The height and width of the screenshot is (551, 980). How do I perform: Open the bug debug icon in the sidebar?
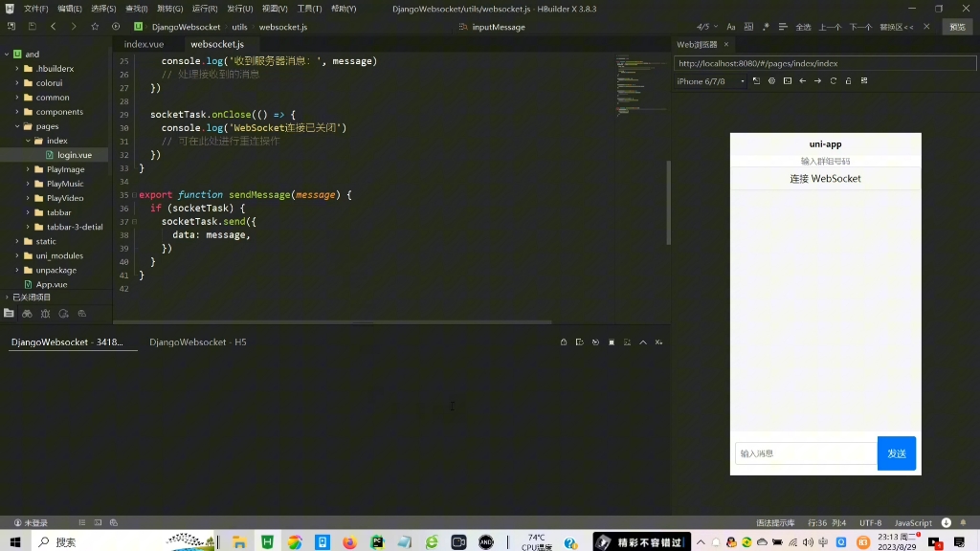point(45,314)
